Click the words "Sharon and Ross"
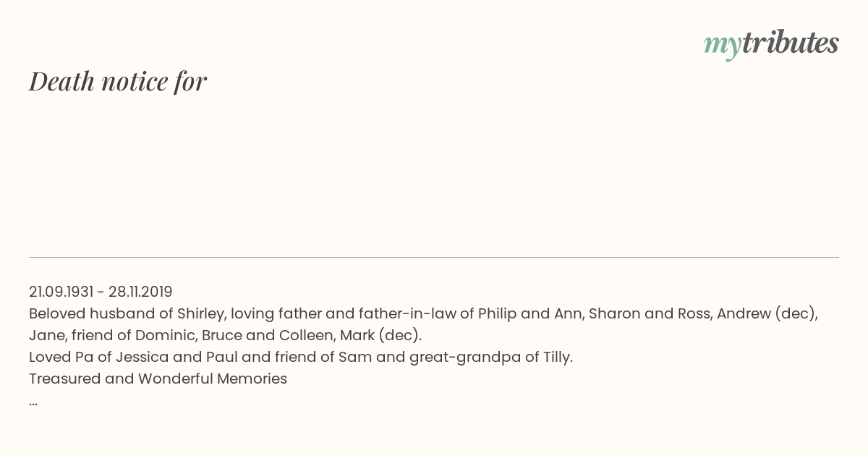Viewport: 868px width, 456px height. [649, 313]
